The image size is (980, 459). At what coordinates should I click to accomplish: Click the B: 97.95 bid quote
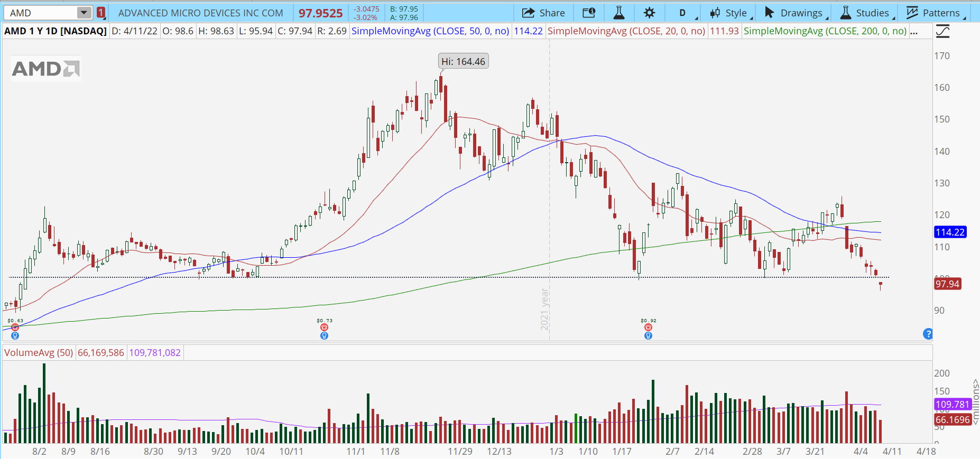point(404,9)
